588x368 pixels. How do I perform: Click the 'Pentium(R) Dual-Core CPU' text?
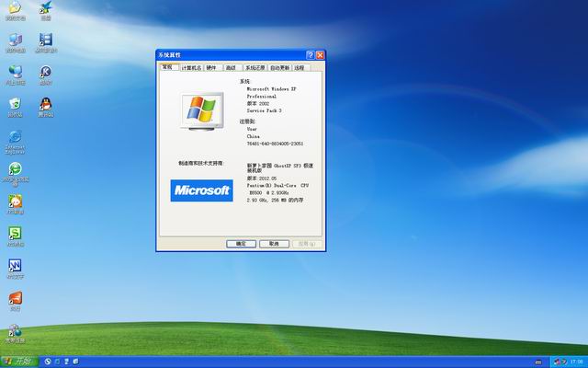coord(277,186)
